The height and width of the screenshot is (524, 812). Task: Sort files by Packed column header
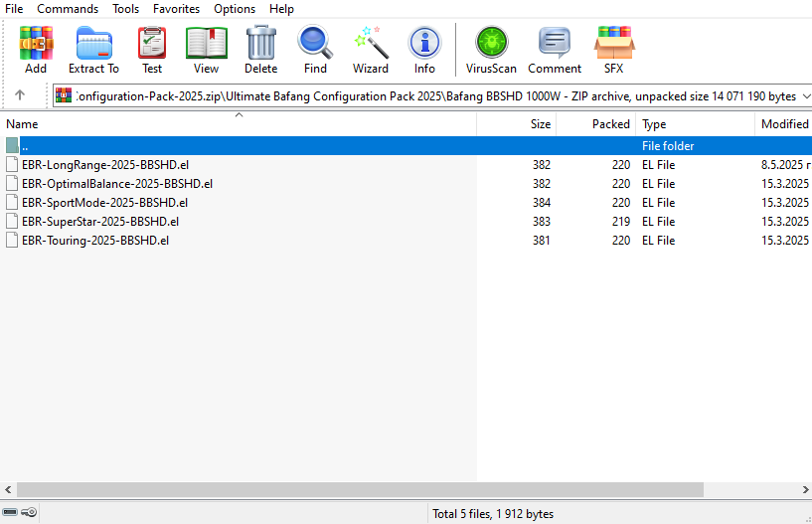coord(596,124)
